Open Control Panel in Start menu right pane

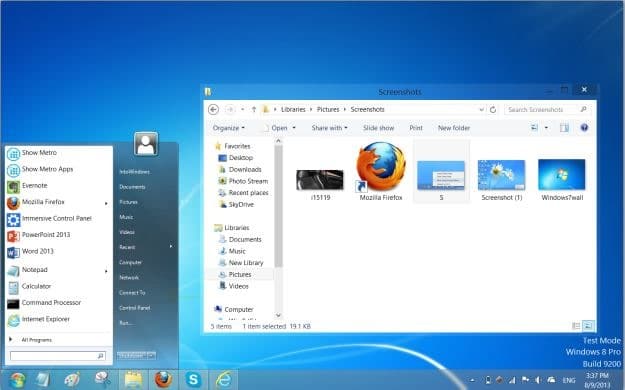[135, 308]
